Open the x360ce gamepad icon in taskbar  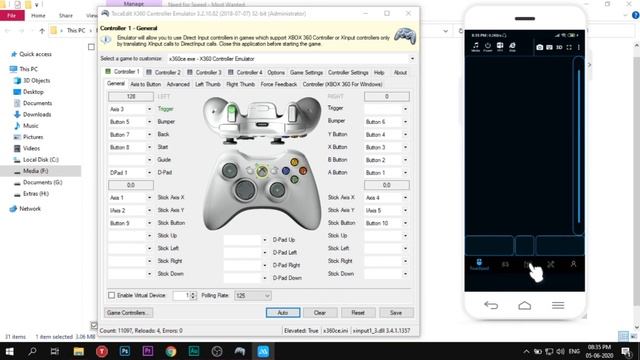tap(240, 351)
